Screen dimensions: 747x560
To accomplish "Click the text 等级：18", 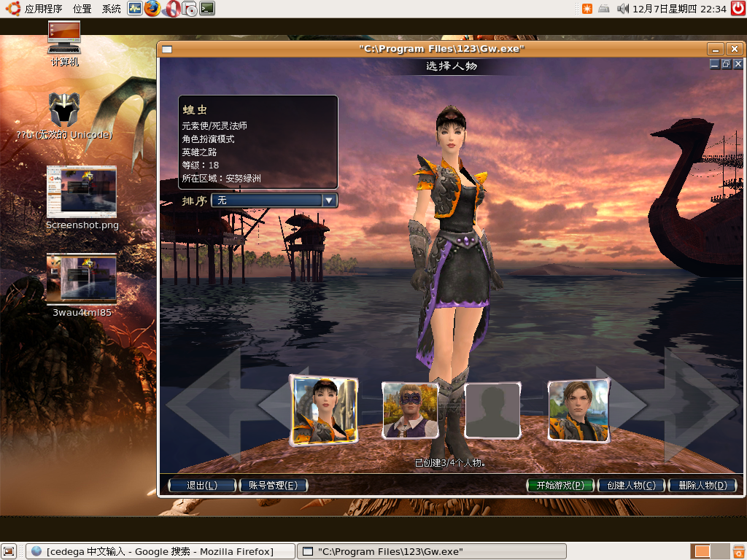I will (200, 166).
